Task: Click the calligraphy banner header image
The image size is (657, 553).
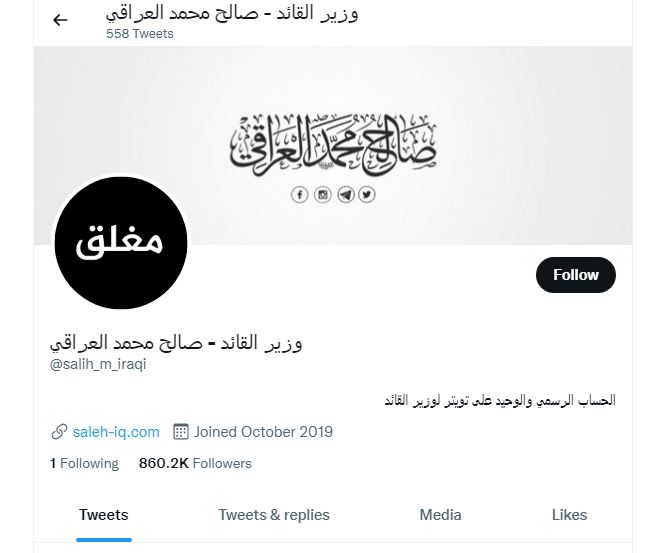Action: pyautogui.click(x=333, y=145)
